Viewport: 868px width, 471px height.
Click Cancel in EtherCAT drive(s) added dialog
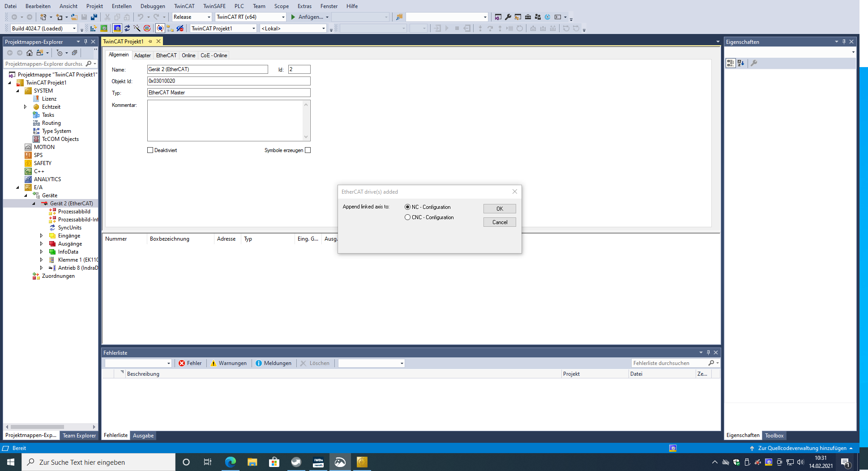tap(500, 222)
